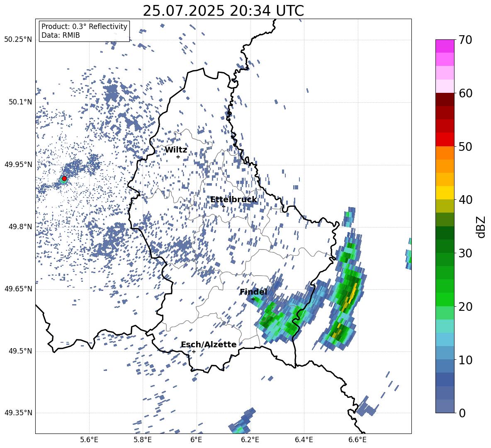The width and height of the screenshot is (491, 448).
Task: Click the 5.8°E longitude label
Action: tap(143, 440)
